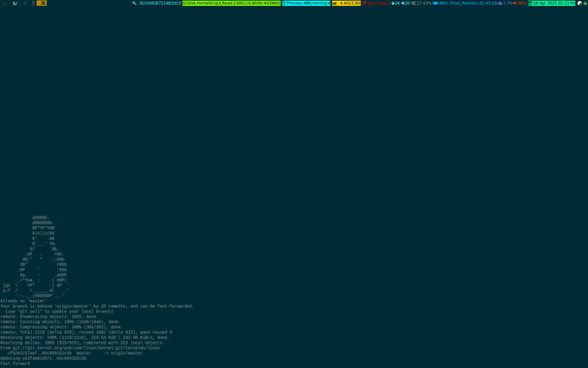Adjust the volume 50% indicator
The width and height of the screenshot is (588, 368).
[x=519, y=3]
